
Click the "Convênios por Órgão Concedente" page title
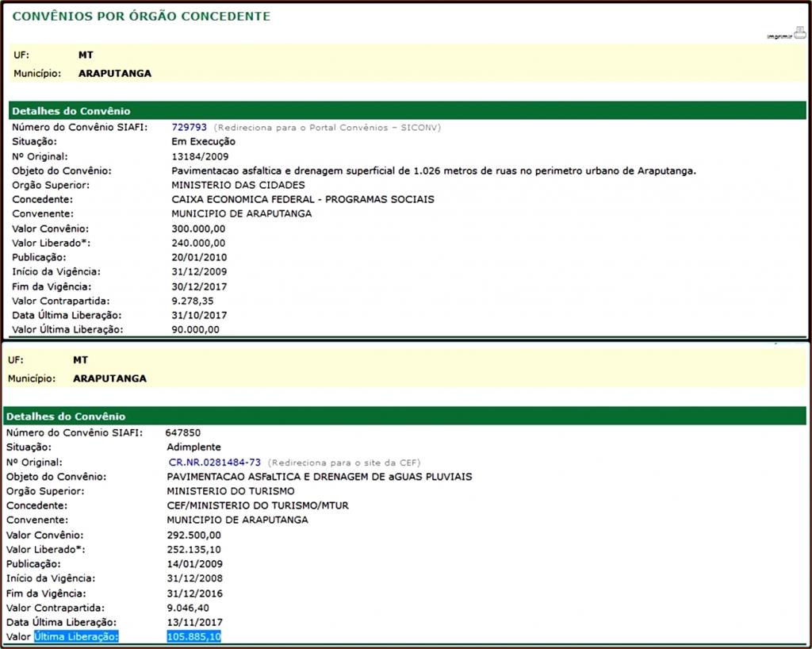(x=141, y=16)
